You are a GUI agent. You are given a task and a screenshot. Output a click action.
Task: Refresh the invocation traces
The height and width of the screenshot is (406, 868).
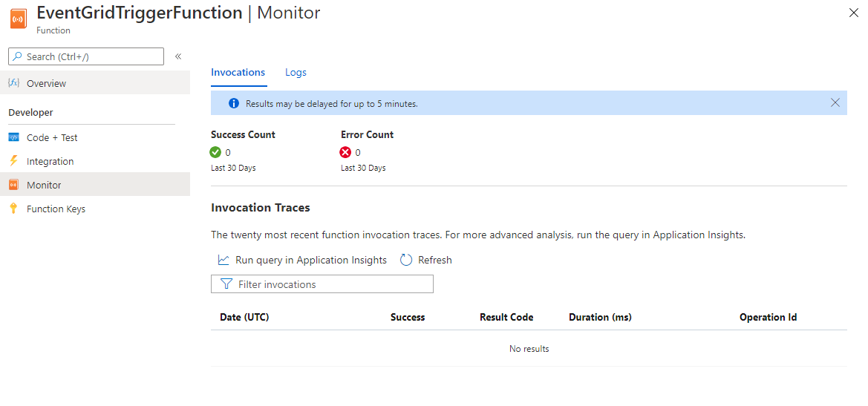[426, 260]
